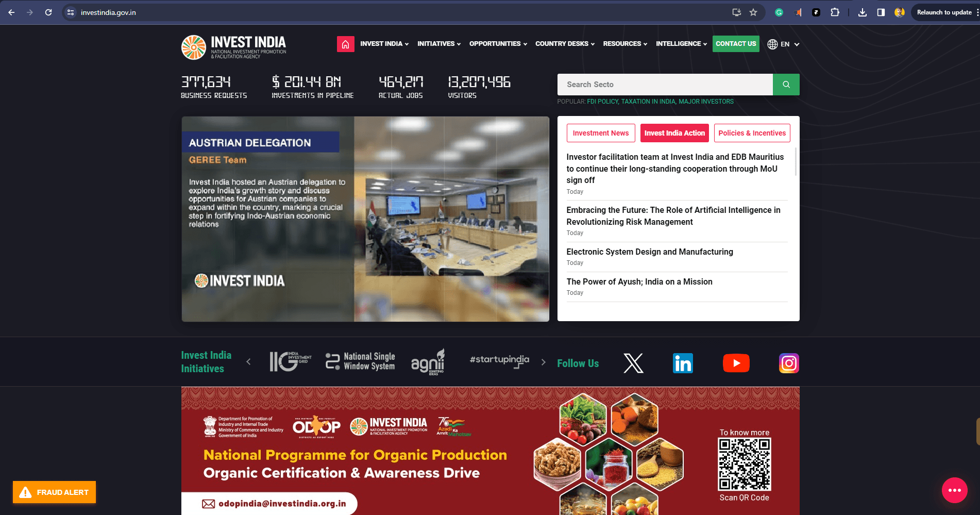Screen dimensions: 980x515
Task: Bookmark page with star icon
Action: pyautogui.click(x=753, y=12)
